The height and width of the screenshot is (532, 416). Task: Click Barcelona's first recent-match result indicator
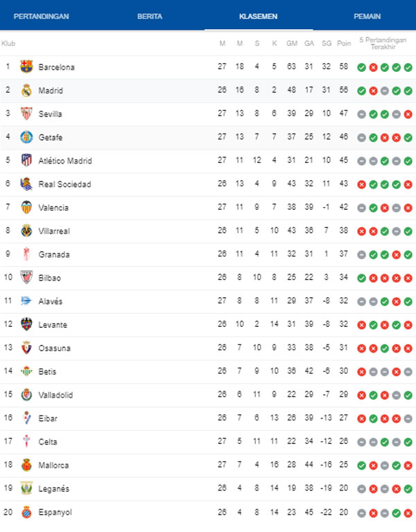click(x=361, y=67)
